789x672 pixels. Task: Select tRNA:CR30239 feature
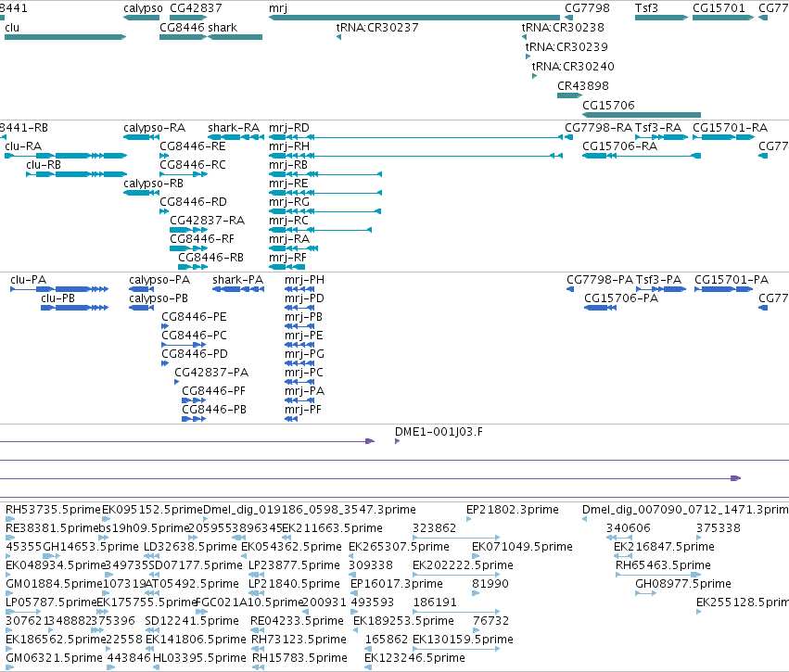528,57
